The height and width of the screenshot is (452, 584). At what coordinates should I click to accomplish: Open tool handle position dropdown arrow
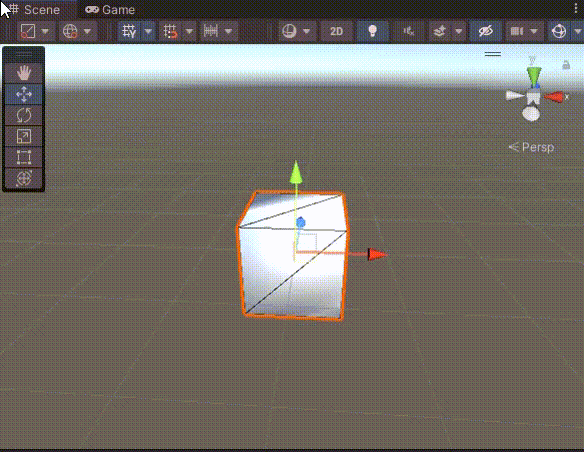[45, 31]
